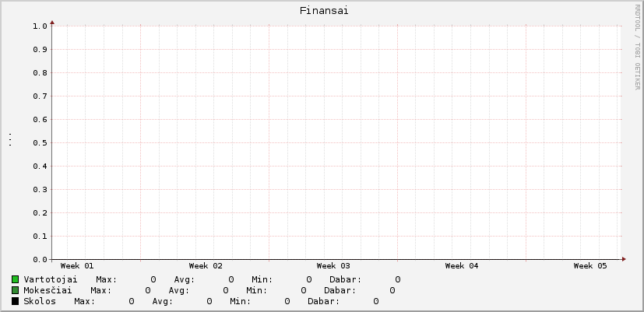Click the 0.5 value on the Y axis
The image size is (644, 312).
(40, 142)
